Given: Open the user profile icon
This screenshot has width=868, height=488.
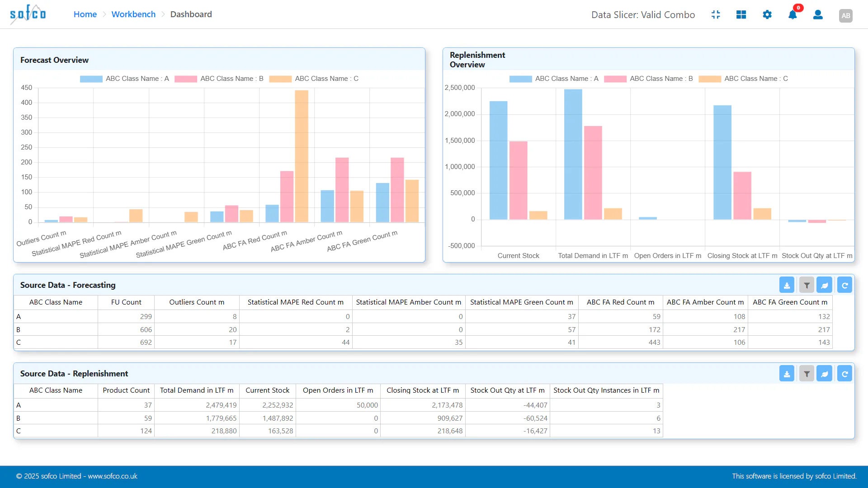Looking at the screenshot, I should (818, 14).
